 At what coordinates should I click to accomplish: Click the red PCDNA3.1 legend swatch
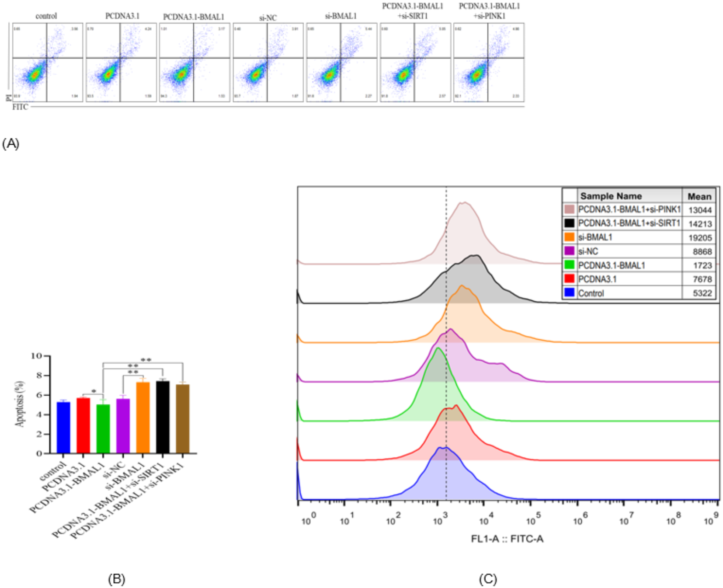pos(569,278)
